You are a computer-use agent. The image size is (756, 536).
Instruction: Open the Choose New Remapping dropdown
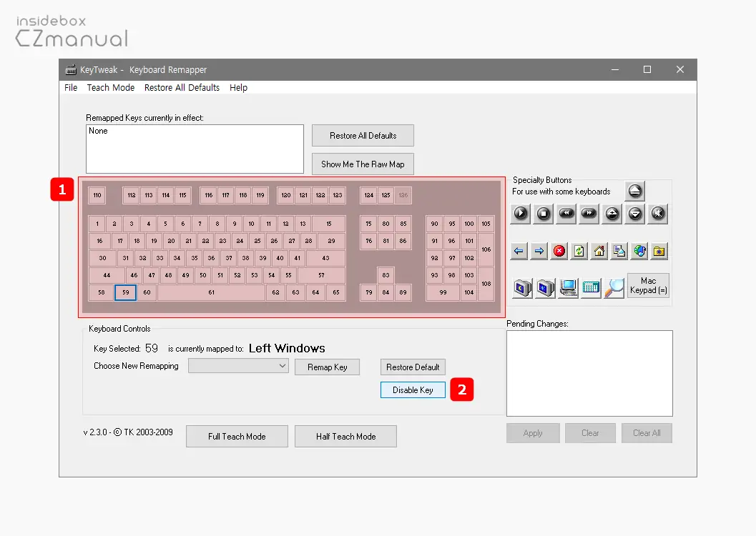point(238,366)
